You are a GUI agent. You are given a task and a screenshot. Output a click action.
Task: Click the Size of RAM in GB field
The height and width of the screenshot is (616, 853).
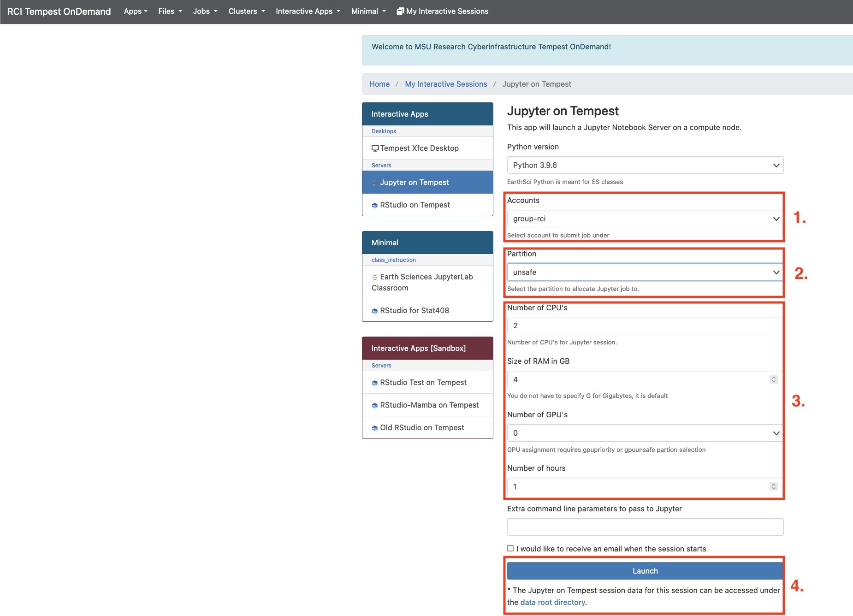(x=645, y=379)
